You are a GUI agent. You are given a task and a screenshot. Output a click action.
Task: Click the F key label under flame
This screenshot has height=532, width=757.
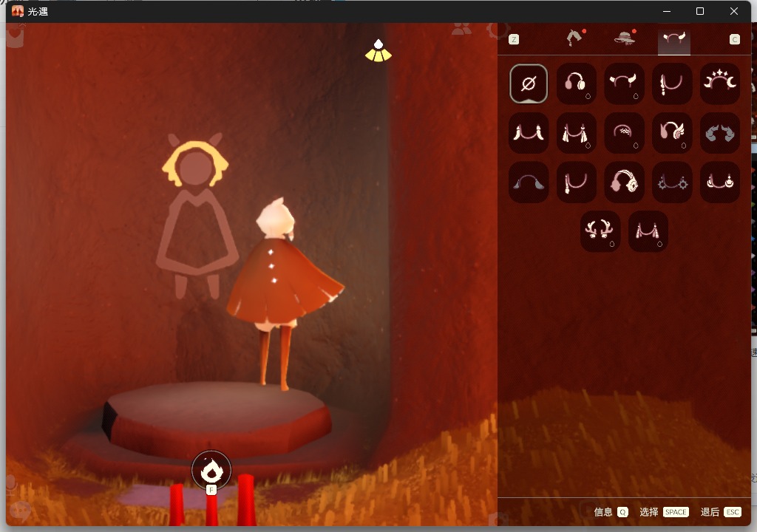pos(211,490)
